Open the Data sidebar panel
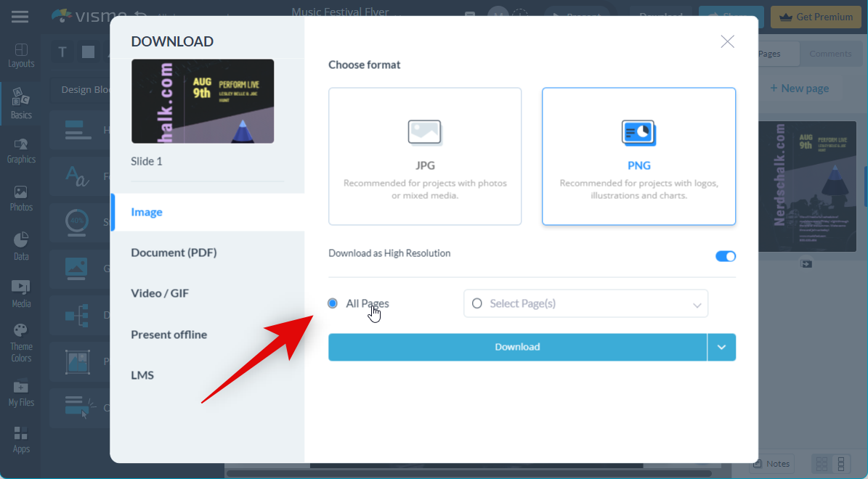The width and height of the screenshot is (868, 479). (x=21, y=247)
